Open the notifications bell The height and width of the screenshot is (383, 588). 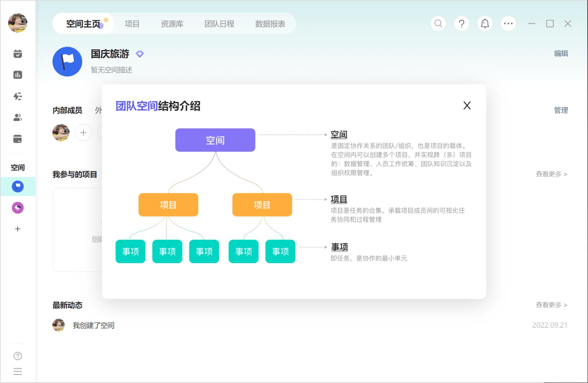point(484,23)
